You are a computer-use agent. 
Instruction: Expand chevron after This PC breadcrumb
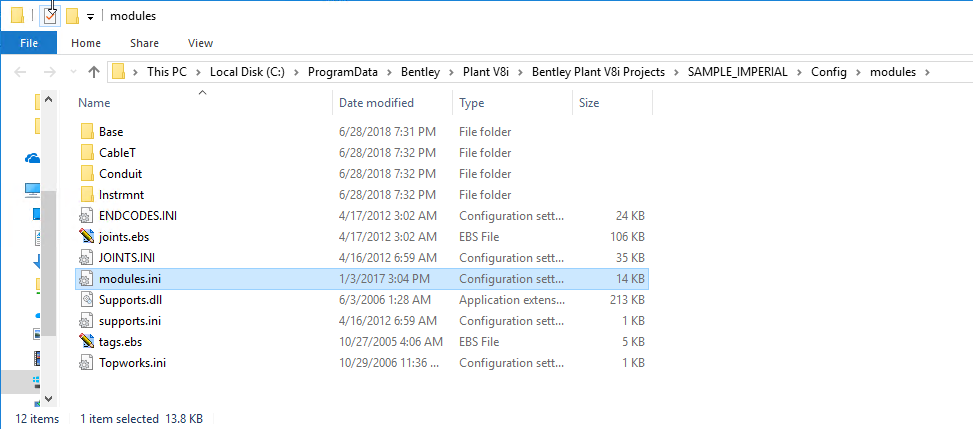(198, 73)
